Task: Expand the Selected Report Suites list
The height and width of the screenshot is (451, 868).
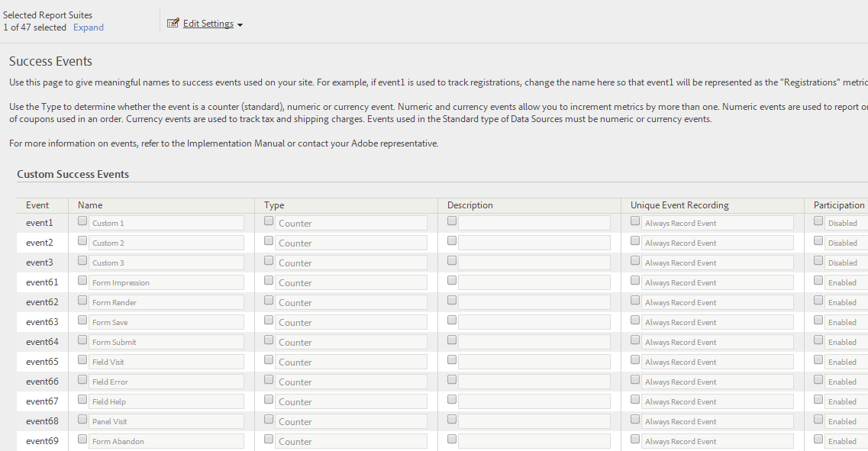Action: tap(87, 27)
